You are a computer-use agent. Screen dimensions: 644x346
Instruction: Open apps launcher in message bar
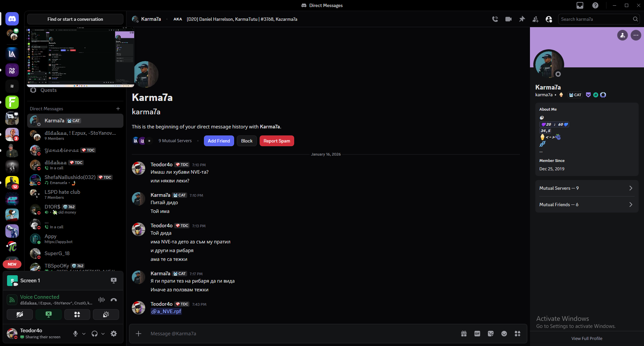click(x=518, y=334)
